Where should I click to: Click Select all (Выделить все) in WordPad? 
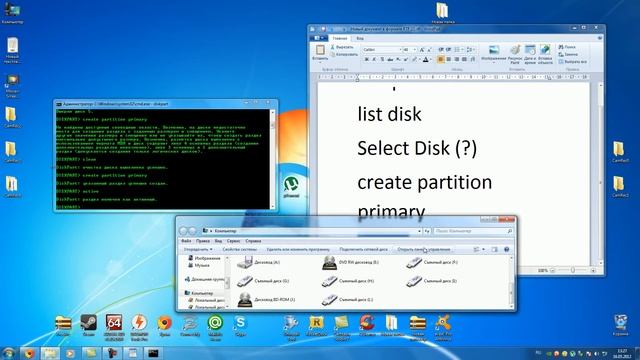click(x=573, y=62)
